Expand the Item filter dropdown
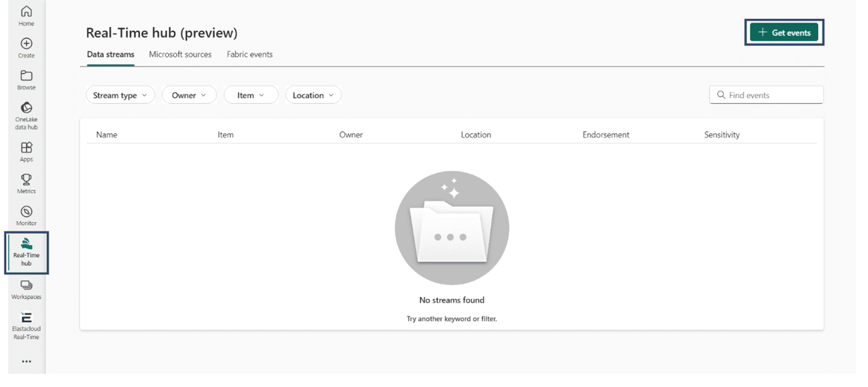The width and height of the screenshot is (868, 387). (251, 95)
